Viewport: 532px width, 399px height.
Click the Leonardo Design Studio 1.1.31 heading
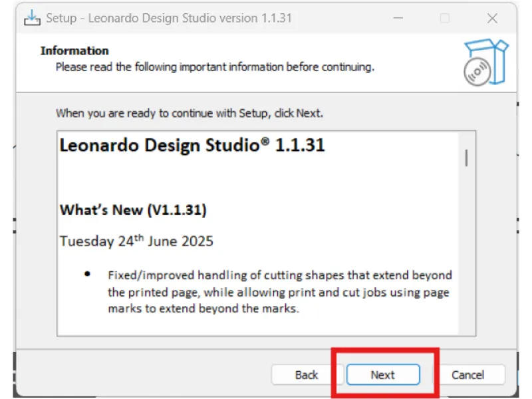point(192,145)
